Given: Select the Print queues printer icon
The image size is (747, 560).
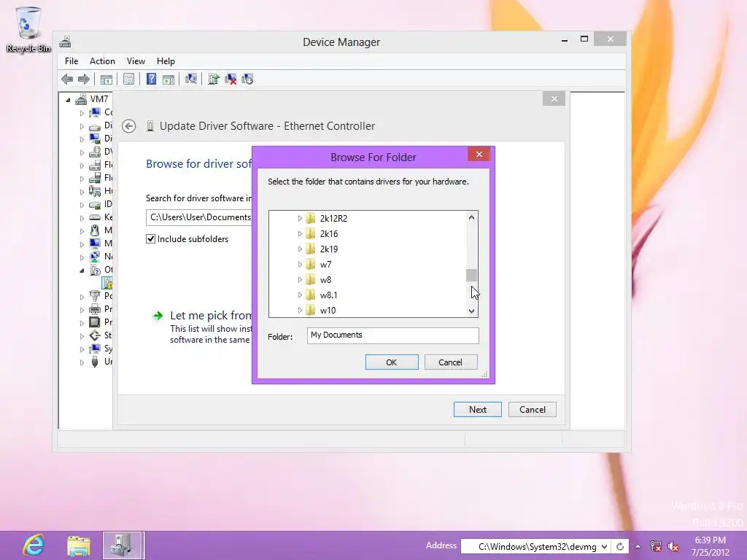Looking at the screenshot, I should 96,309.
